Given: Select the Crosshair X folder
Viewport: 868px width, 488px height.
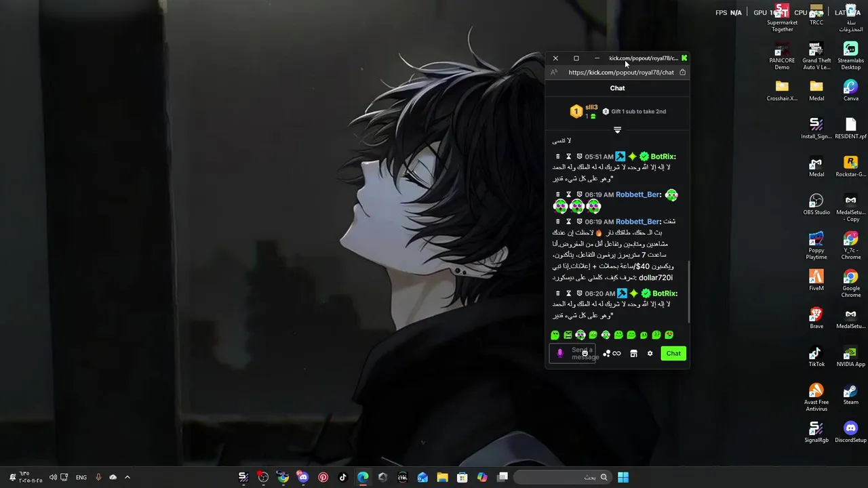Looking at the screenshot, I should pyautogui.click(x=782, y=90).
